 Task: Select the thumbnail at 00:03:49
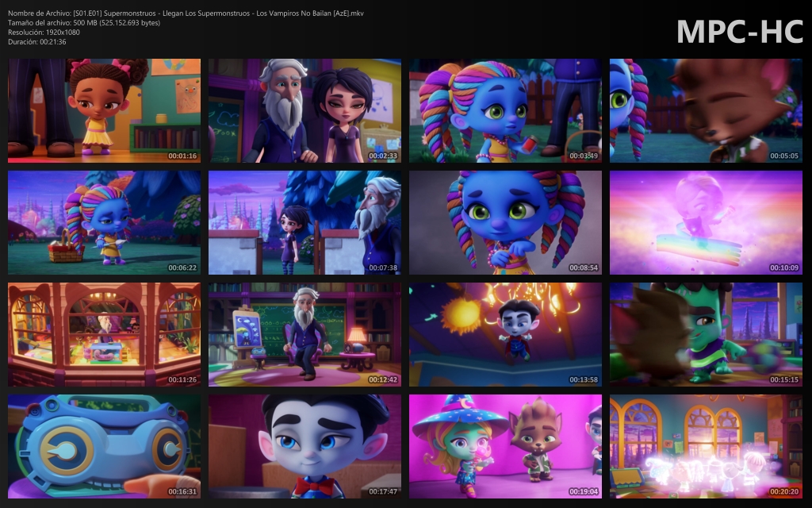pyautogui.click(x=505, y=110)
